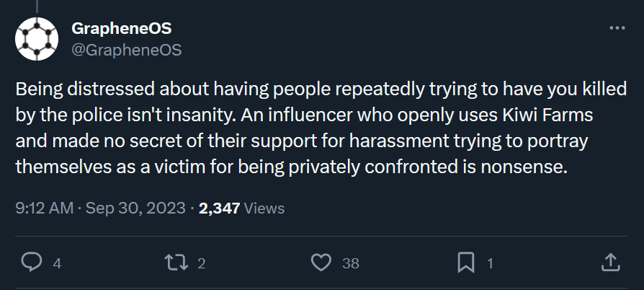View the 2,347 Views analytics
This screenshot has height=290, width=644.
click(x=241, y=208)
